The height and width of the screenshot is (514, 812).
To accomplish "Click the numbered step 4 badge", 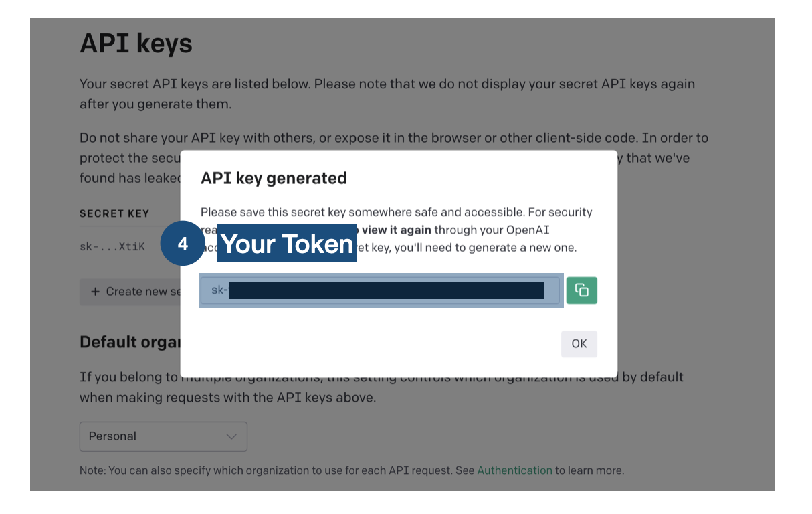I will pyautogui.click(x=183, y=244).
